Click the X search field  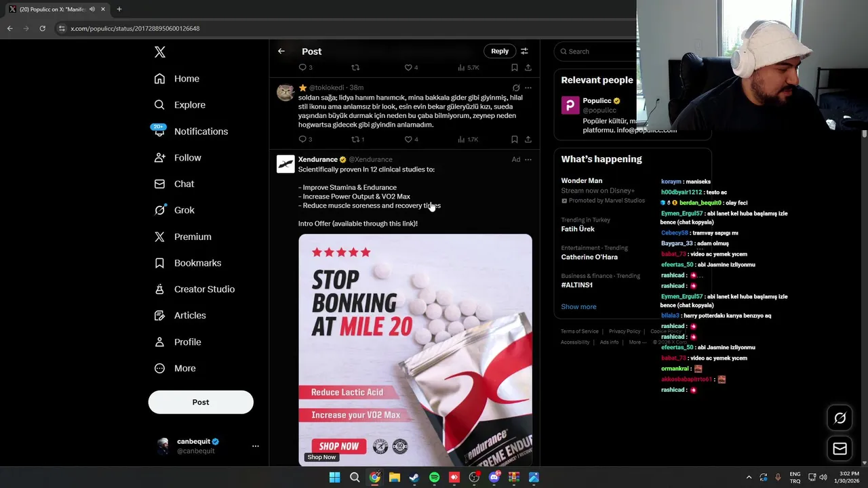tap(597, 52)
